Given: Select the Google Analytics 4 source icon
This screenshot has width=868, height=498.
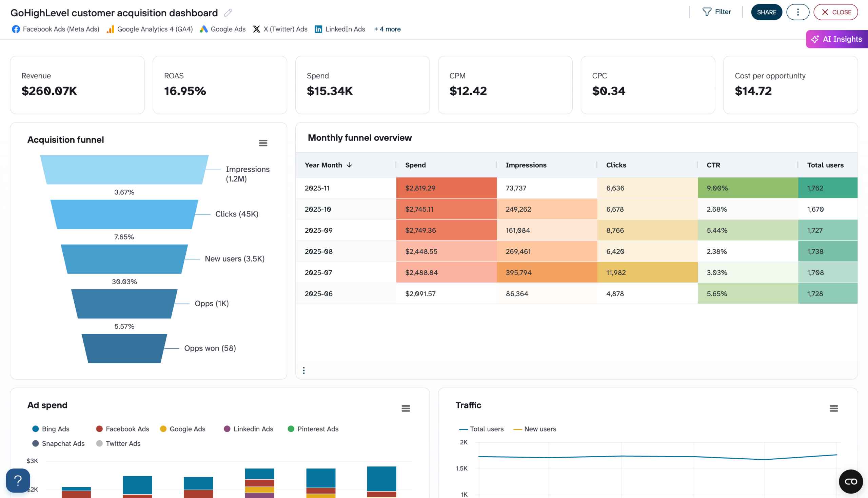Looking at the screenshot, I should coord(110,29).
